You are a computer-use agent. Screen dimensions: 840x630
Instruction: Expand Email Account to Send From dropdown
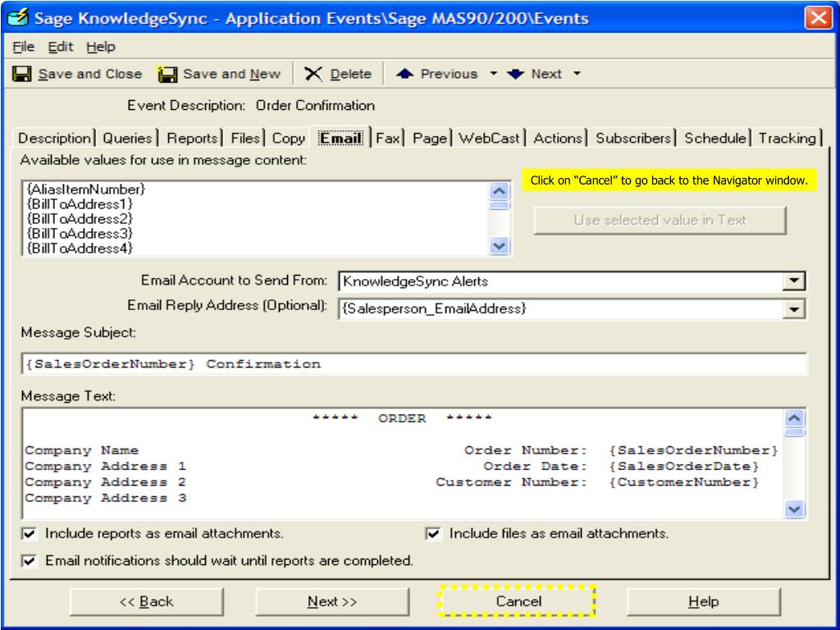tap(793, 281)
